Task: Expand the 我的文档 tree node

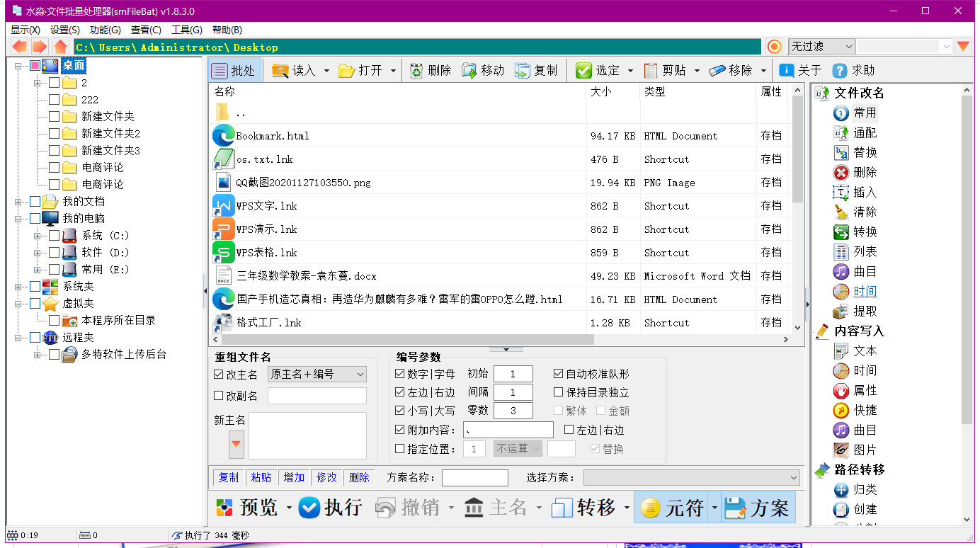Action: [18, 202]
